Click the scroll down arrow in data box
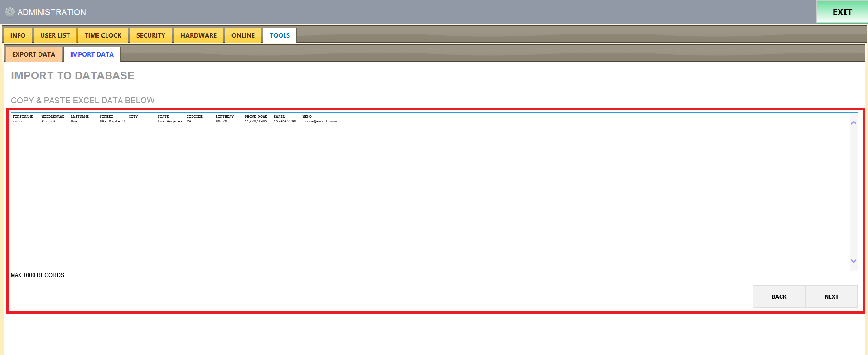This screenshot has width=868, height=355. click(x=854, y=261)
